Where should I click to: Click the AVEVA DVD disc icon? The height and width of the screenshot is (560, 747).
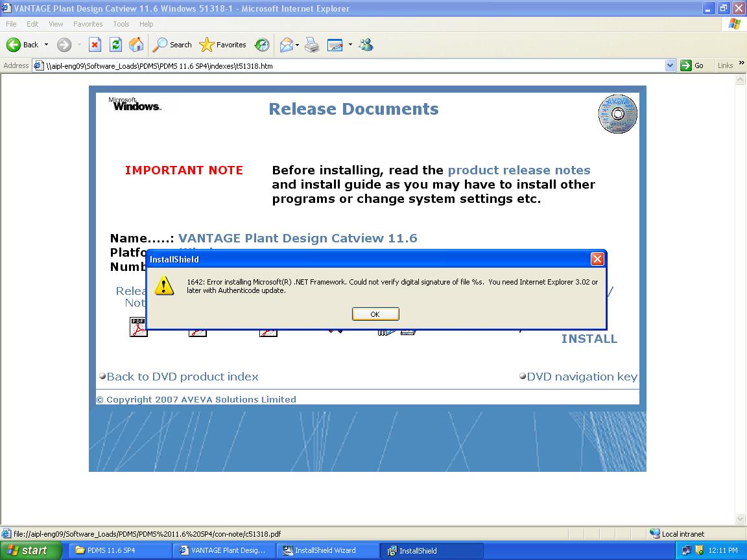[617, 114]
